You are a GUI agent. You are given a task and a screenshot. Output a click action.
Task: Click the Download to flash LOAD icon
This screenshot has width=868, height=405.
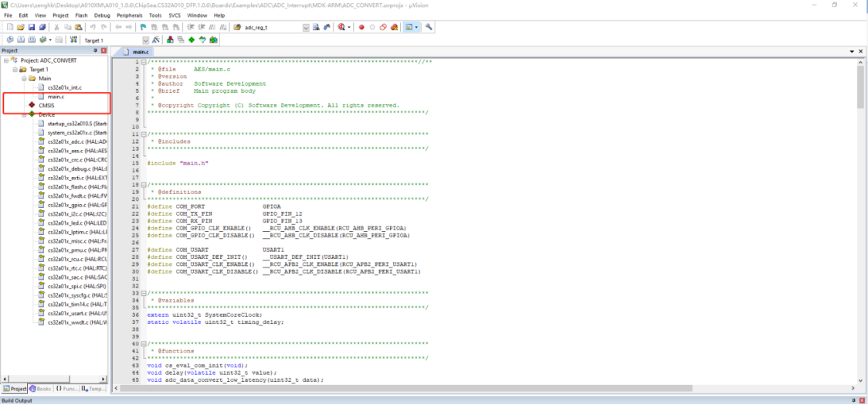pos(73,40)
